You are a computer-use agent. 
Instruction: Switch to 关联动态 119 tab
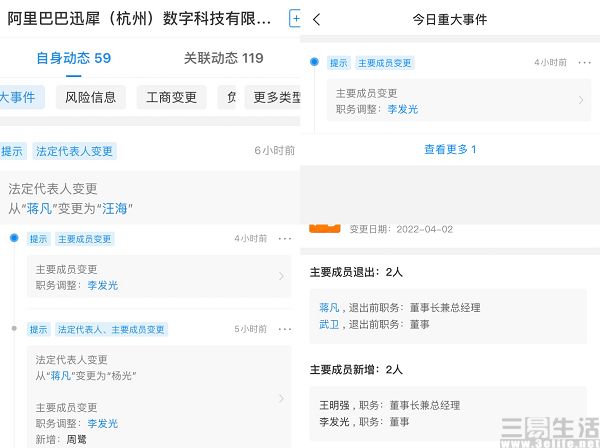click(223, 58)
